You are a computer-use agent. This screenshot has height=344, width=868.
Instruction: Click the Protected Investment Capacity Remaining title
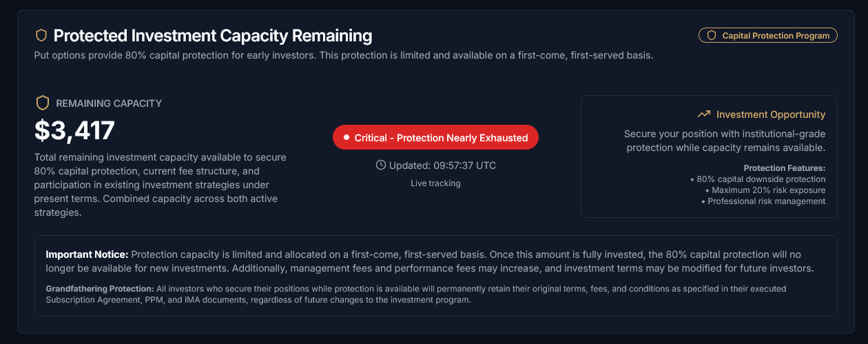pyautogui.click(x=213, y=35)
